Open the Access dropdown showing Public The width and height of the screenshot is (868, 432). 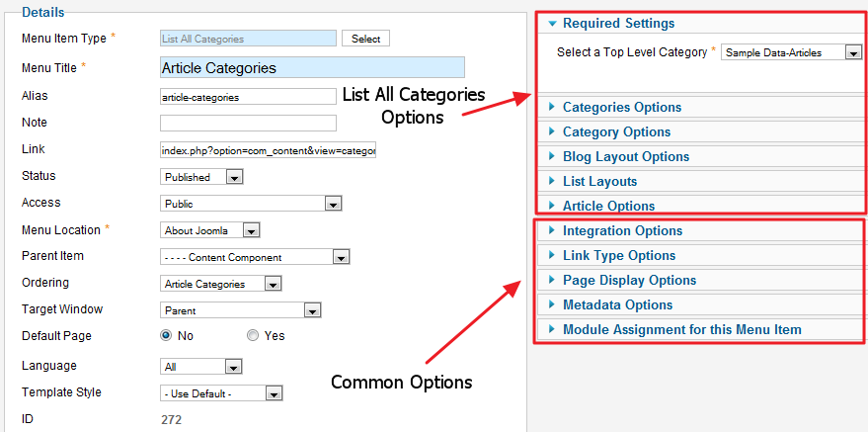pyautogui.click(x=251, y=204)
